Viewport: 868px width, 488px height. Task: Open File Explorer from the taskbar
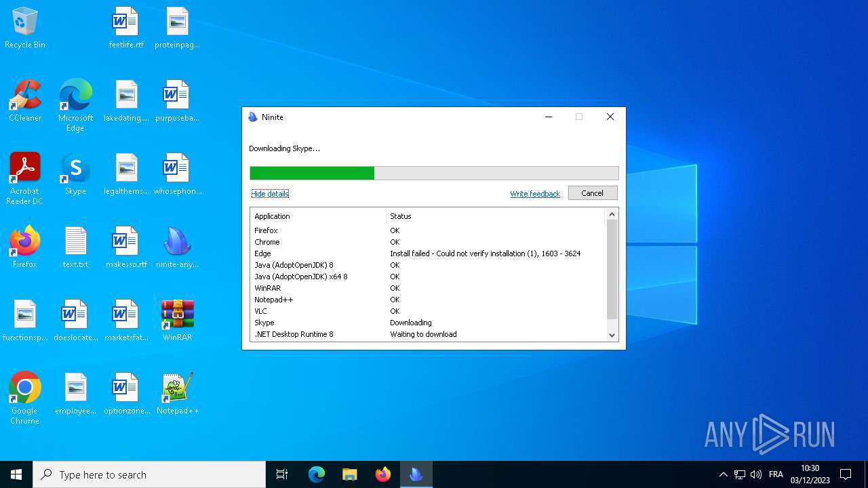(x=350, y=474)
